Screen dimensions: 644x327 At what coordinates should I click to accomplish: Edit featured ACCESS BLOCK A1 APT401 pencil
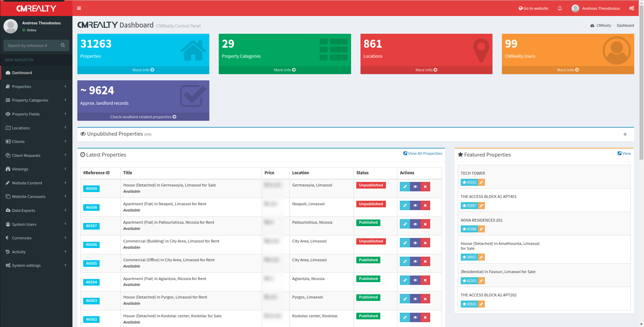(481, 206)
